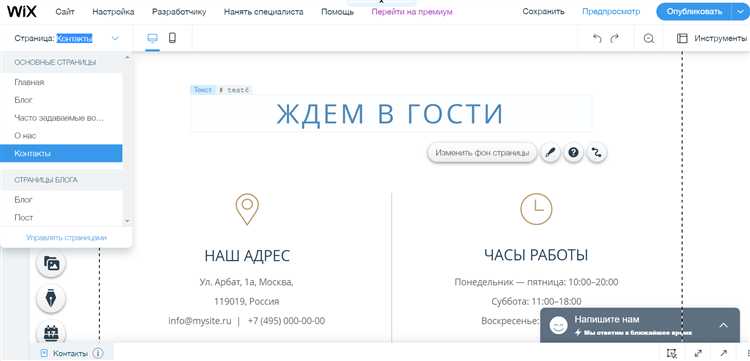Click the location pin icon above Наш адрес

click(247, 209)
